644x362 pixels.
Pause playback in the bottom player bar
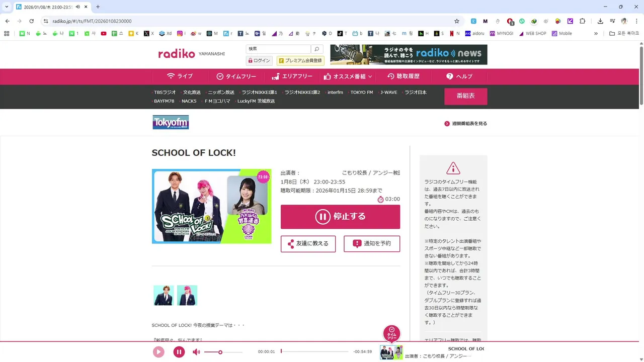click(179, 352)
